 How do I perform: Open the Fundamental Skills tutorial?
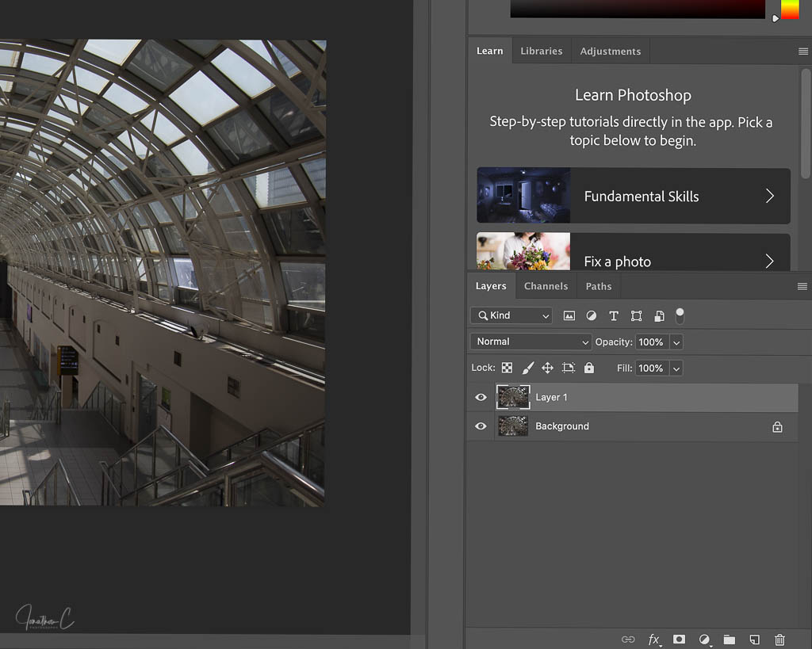[x=633, y=196]
